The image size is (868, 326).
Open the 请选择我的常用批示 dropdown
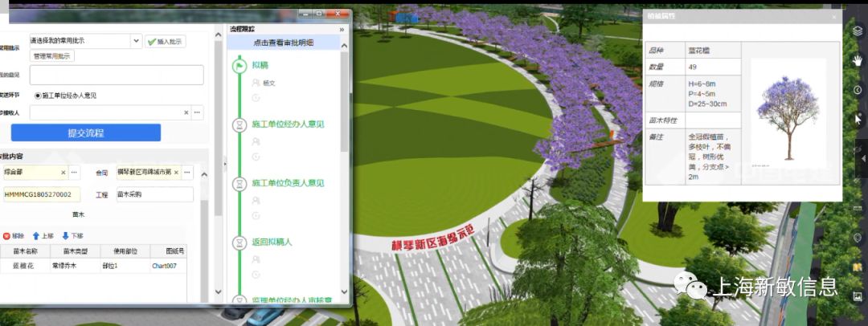136,41
